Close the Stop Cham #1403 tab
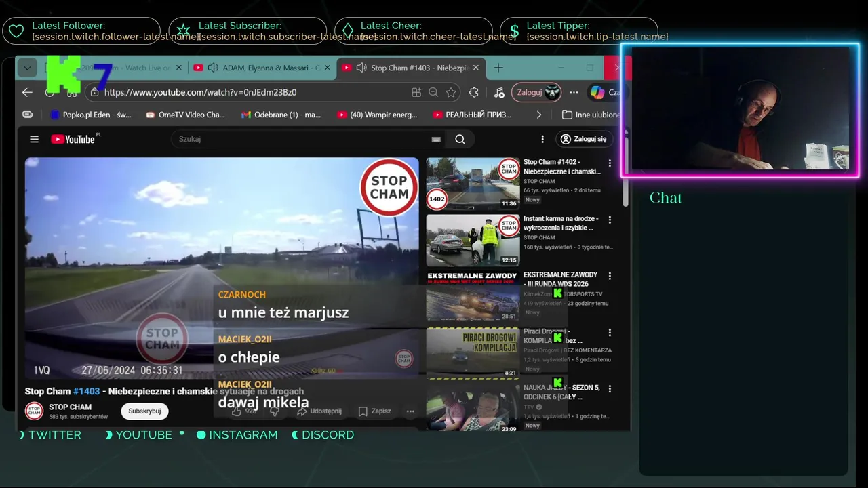 (x=476, y=68)
